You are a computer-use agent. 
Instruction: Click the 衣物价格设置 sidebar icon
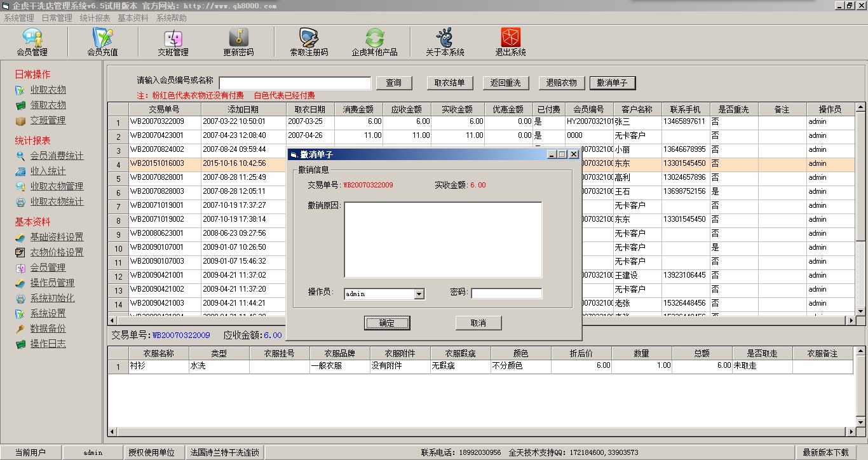coord(20,253)
